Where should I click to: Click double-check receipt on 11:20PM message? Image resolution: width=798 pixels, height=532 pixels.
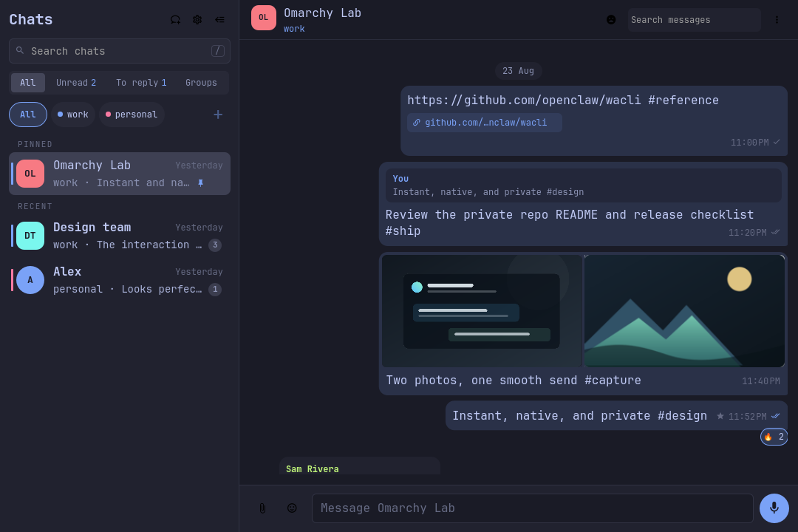(775, 232)
